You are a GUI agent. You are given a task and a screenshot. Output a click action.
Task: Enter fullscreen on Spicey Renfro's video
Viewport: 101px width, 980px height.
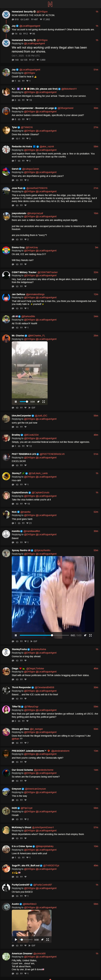pos(90,635)
